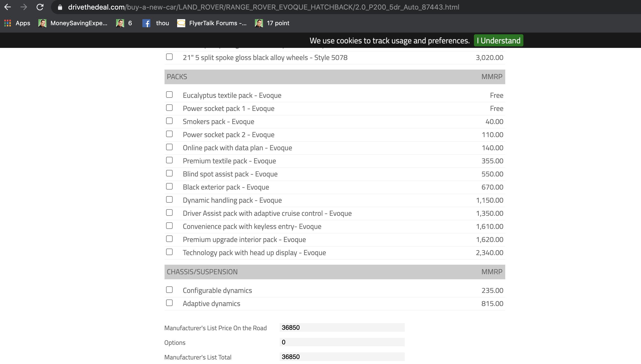Tick the Power socket pack 1 checkbox
This screenshot has width=641, height=364.
(169, 108)
